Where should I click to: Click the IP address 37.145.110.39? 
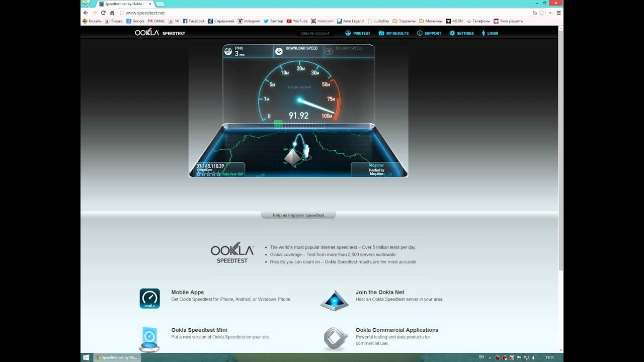point(210,166)
